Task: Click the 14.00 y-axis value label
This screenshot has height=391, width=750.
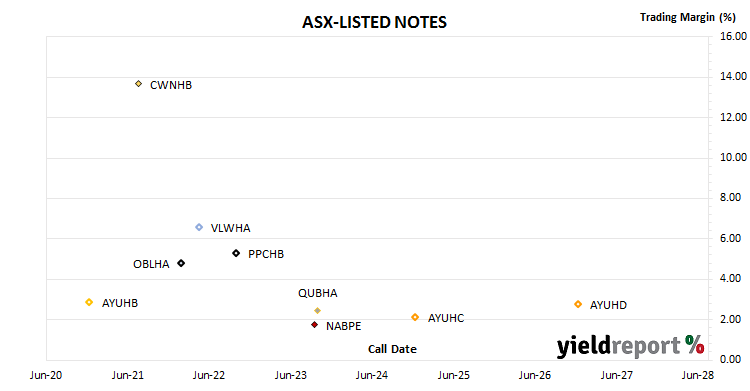Action: 733,76
